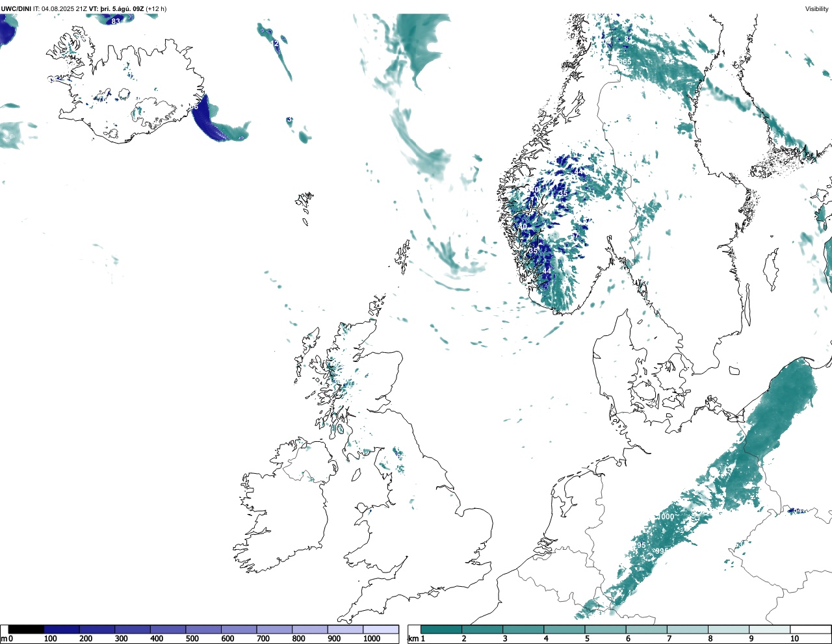Viewport: 832px width, 644px height.
Task: Select the darkest teal 1–2 km swatch
Action: (441, 629)
